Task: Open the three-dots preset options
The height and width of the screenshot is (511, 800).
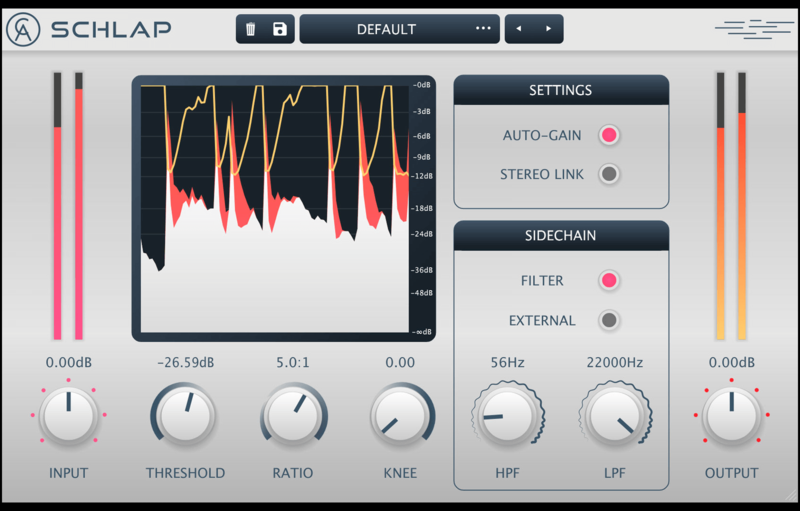Action: pos(483,29)
